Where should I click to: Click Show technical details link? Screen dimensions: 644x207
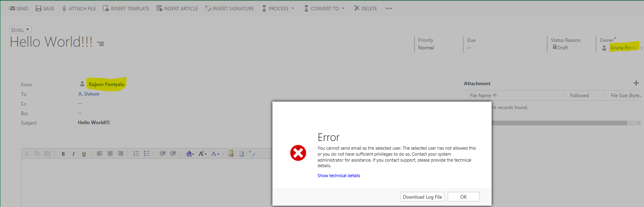pyautogui.click(x=339, y=176)
